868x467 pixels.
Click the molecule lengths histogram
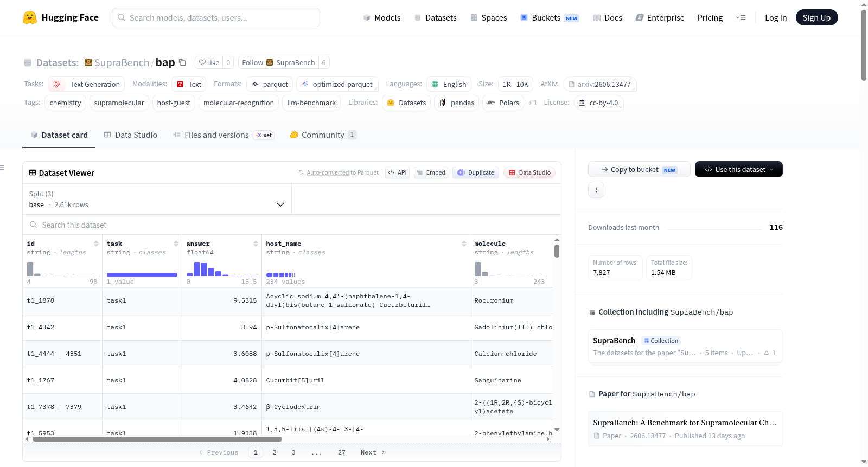[509, 269]
